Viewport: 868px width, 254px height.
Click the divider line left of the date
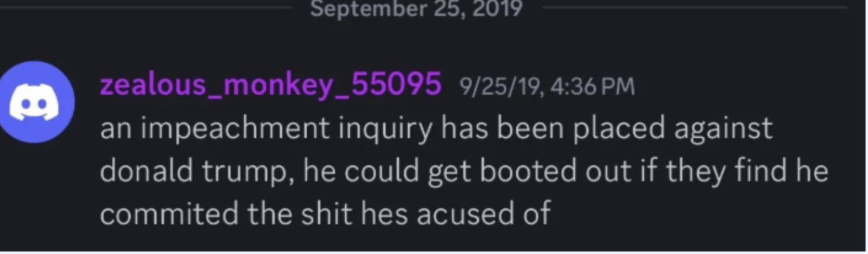(147, 7)
